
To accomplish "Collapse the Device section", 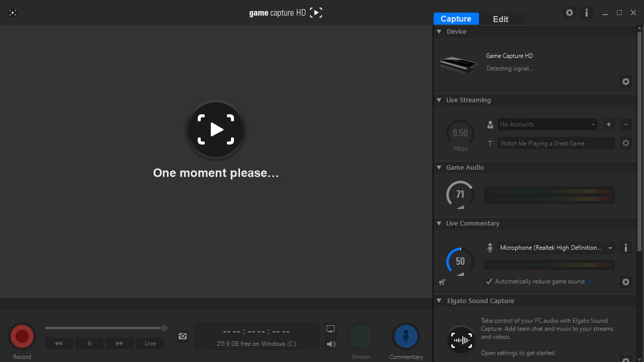I will 439,31.
